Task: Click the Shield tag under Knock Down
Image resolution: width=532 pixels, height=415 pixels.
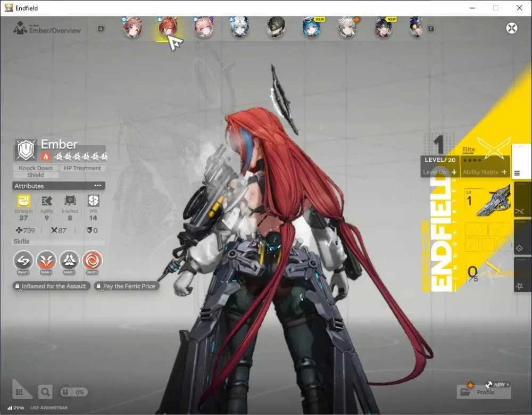Action: (36, 175)
